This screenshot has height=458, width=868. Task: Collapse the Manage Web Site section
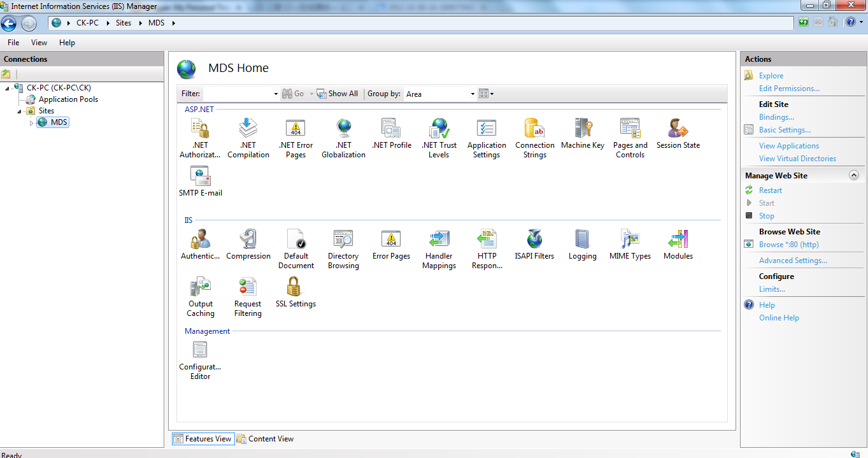coord(854,175)
